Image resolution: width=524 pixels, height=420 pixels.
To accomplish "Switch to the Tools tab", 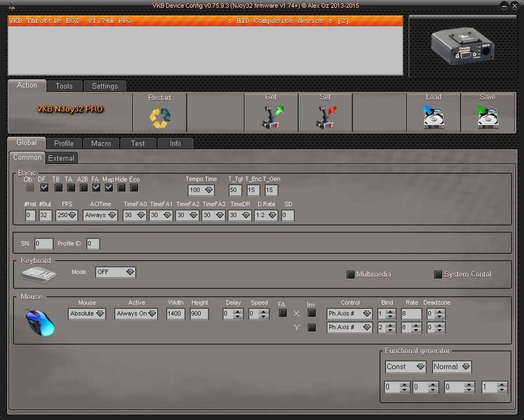I will tap(64, 86).
